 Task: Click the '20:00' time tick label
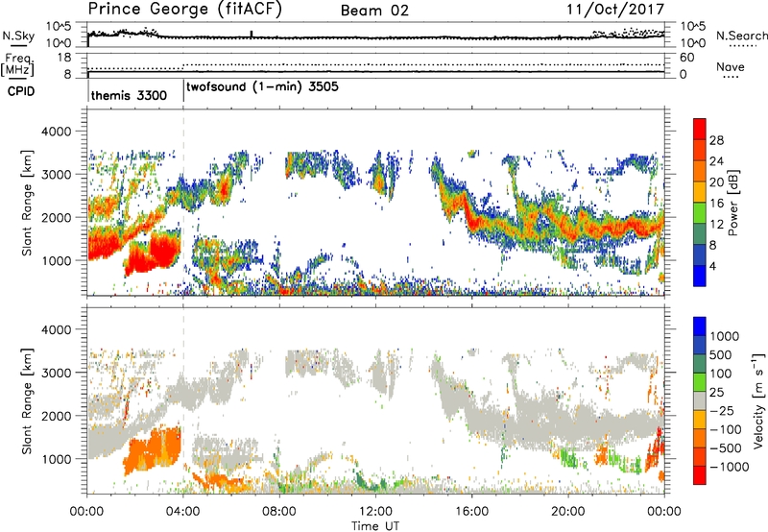pyautogui.click(x=568, y=512)
